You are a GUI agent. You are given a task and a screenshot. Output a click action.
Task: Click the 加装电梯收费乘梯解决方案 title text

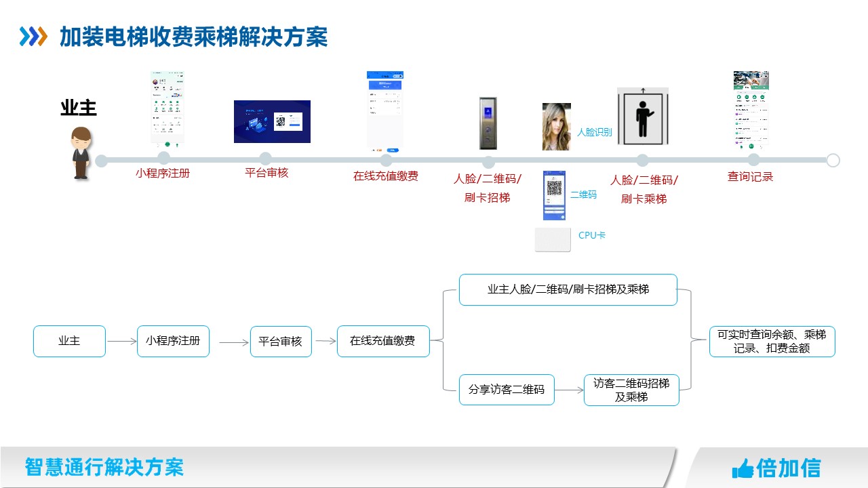point(193,37)
